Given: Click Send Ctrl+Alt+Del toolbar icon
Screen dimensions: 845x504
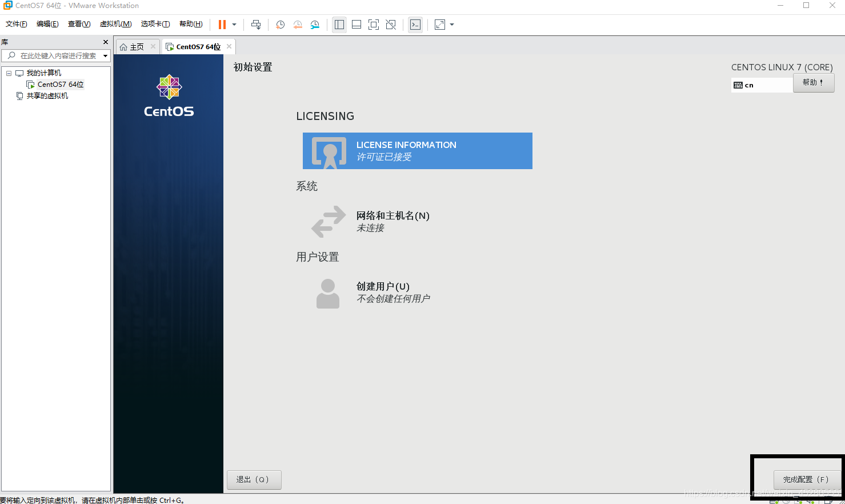Looking at the screenshot, I should click(256, 25).
